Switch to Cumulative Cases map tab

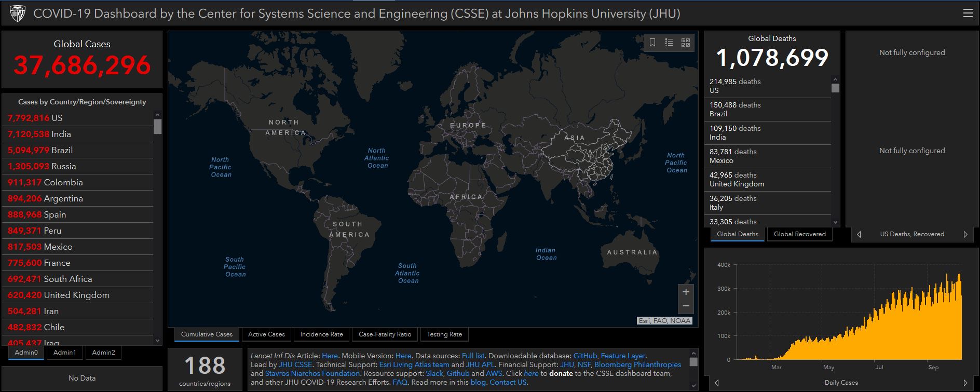click(x=207, y=334)
